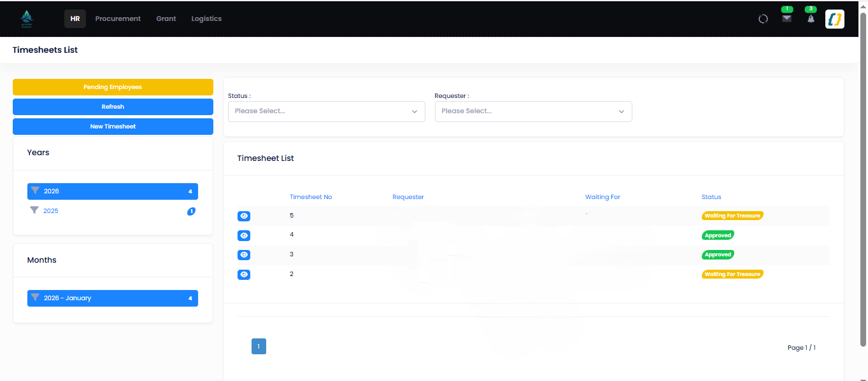Filter timesheets by year 2025
This screenshot has width=868, height=381.
113,211
